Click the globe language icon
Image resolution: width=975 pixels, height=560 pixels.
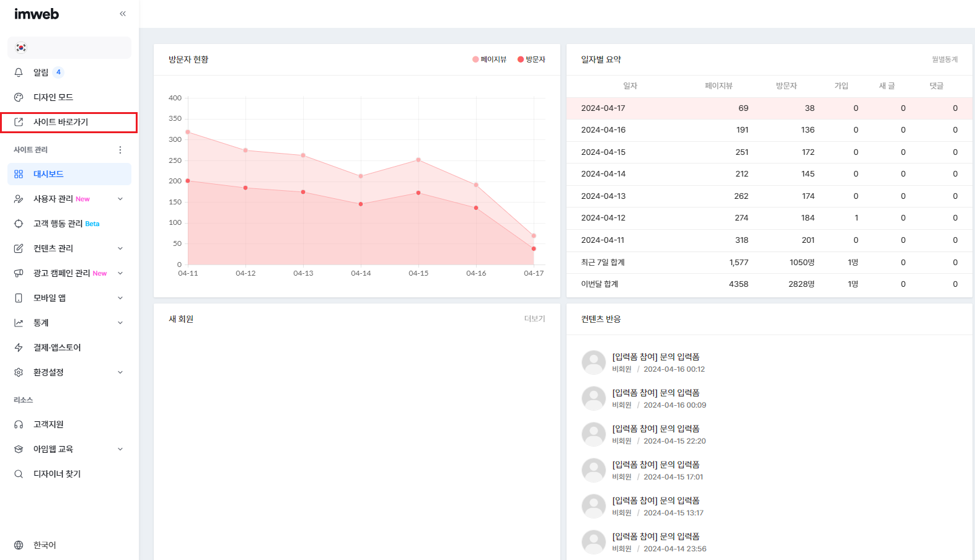19,545
